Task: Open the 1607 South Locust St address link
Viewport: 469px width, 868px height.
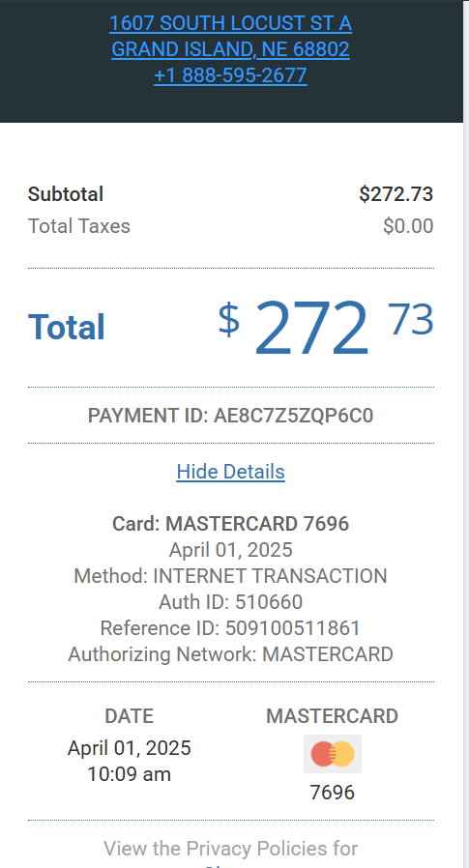Action: point(230,23)
